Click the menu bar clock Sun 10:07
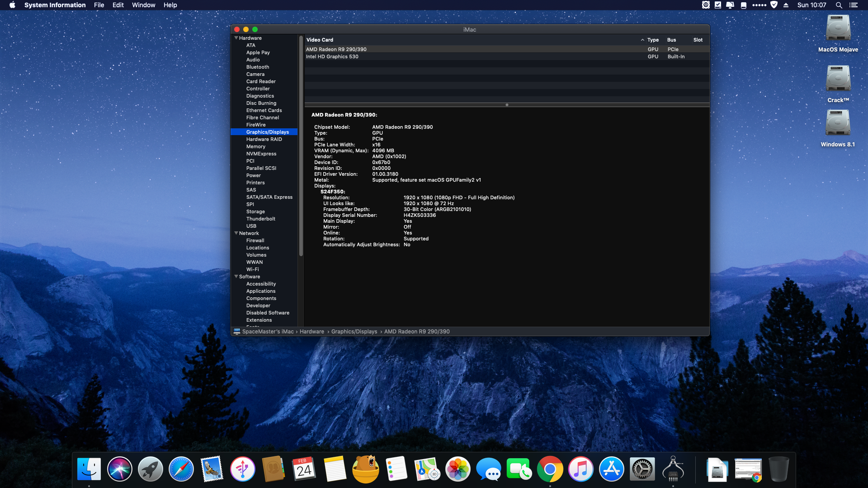The height and width of the screenshot is (488, 868). (811, 5)
